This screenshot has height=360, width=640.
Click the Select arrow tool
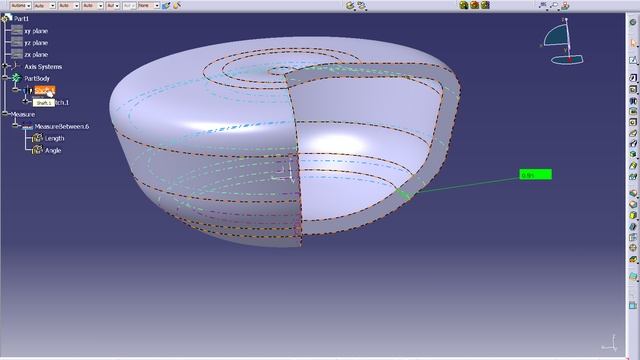point(633,42)
